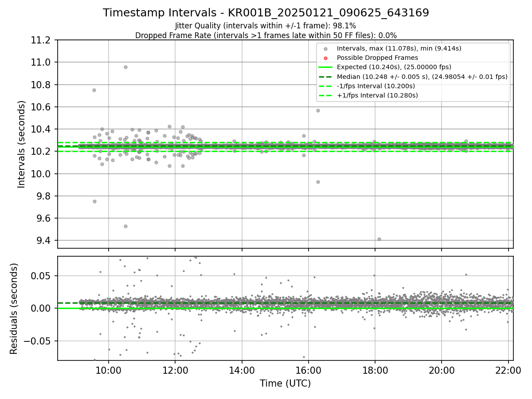
Task: Click the '16:00' time axis tick label
Action: point(308,370)
